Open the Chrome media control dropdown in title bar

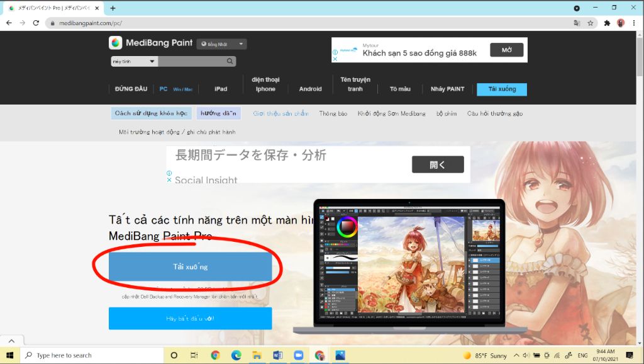coord(577,8)
